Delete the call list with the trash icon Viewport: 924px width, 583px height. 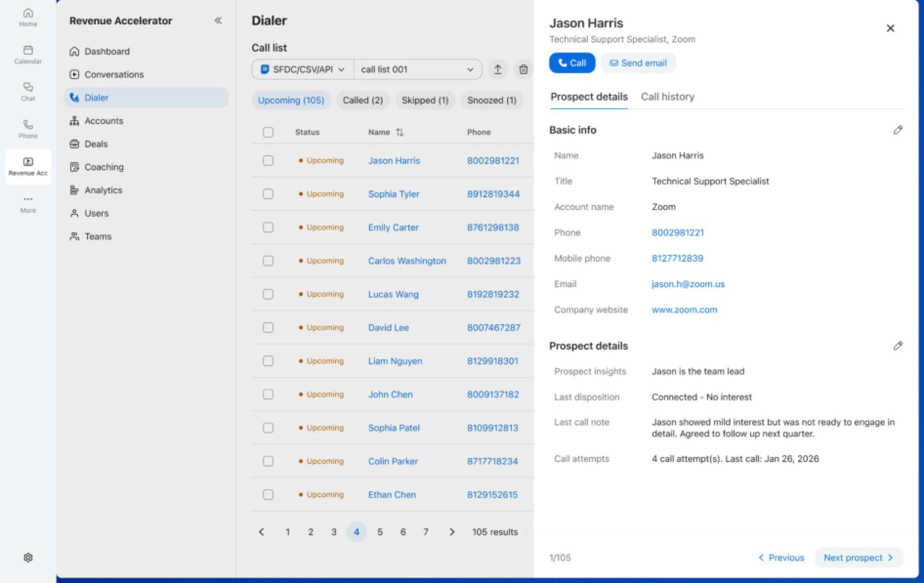point(523,69)
